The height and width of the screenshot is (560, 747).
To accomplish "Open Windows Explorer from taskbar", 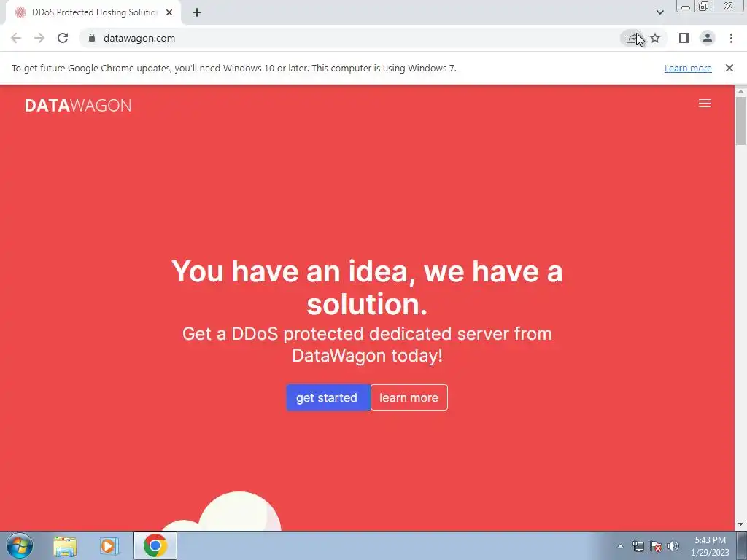I will [65, 545].
